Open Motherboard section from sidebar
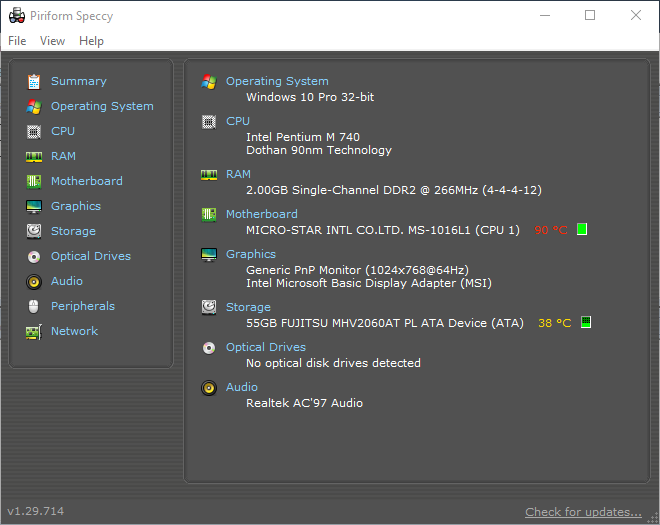This screenshot has width=660, height=525. 87,181
